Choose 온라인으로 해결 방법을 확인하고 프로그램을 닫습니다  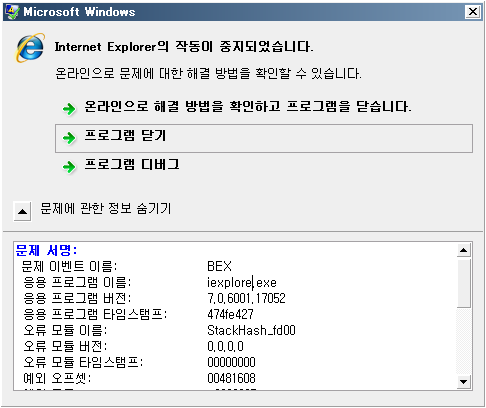pos(248,107)
